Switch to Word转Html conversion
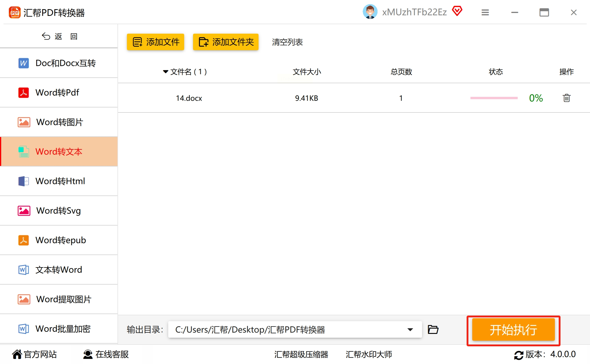Screen dimensions: 590x364 (60, 181)
